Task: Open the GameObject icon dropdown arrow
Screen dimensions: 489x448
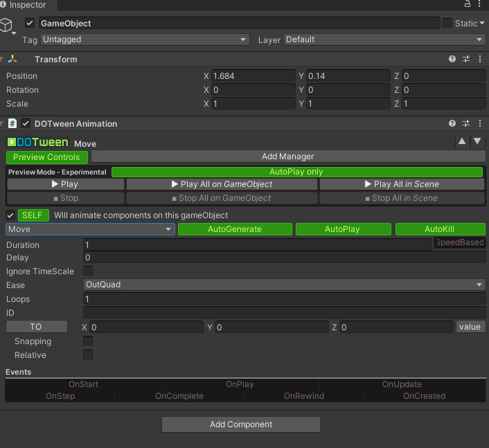Action: (x=14, y=33)
